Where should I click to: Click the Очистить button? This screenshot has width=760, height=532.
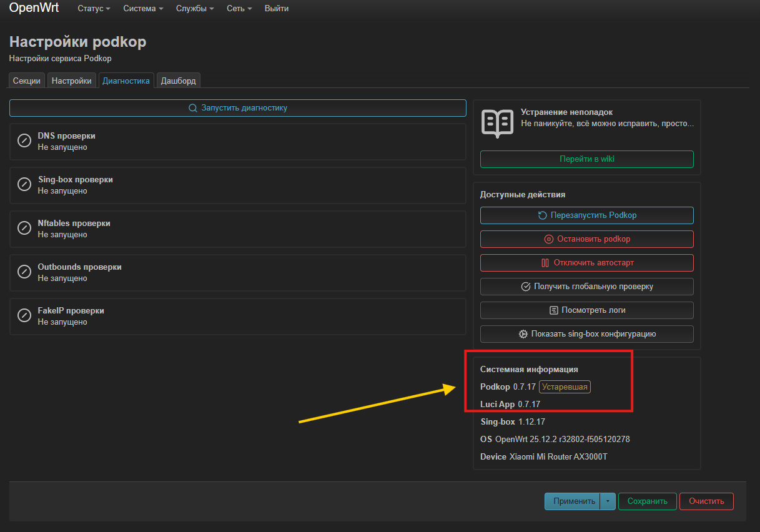[706, 501]
